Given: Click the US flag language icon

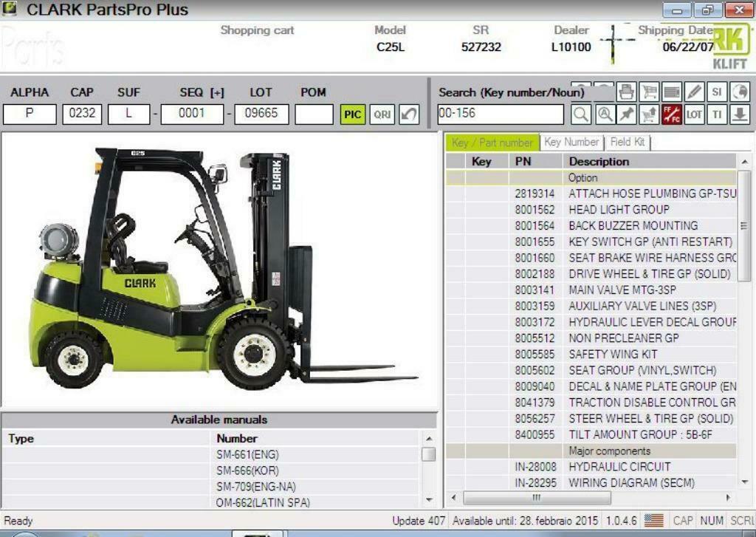Looking at the screenshot, I should click(654, 521).
